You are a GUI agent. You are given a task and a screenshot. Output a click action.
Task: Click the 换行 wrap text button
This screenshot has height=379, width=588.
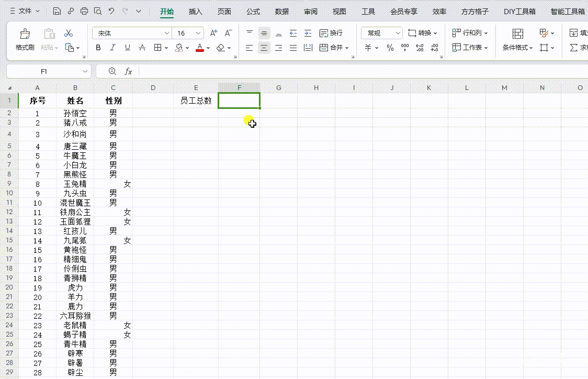(x=331, y=33)
